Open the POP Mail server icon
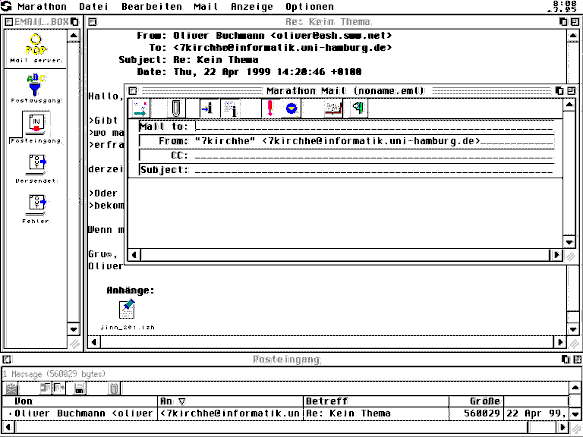This screenshot has height=437, width=583. tap(36, 49)
